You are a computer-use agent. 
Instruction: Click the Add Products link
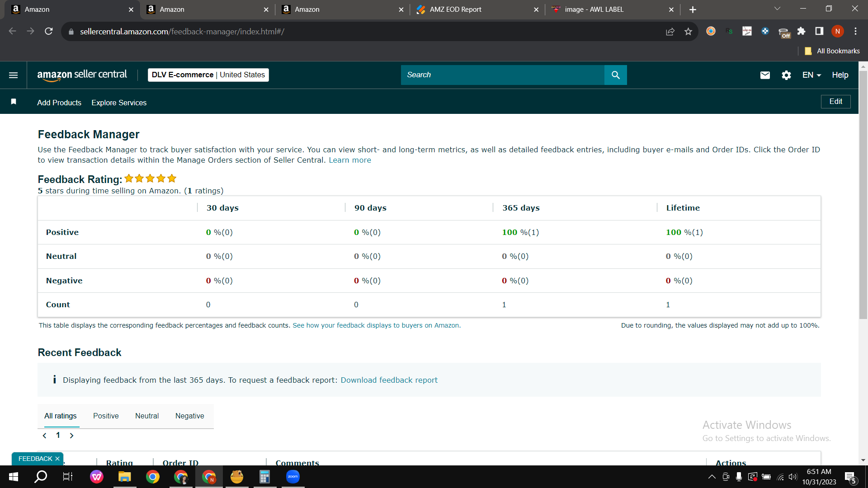point(59,103)
